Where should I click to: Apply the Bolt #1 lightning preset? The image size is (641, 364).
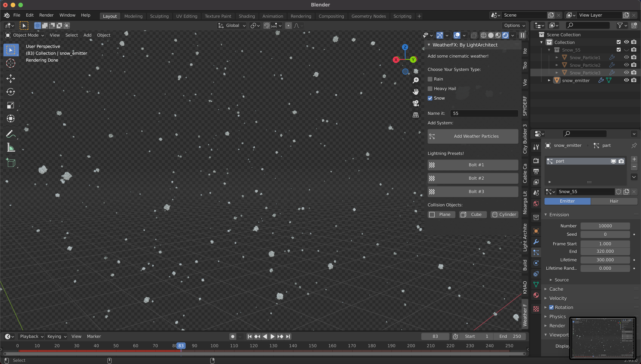(473, 165)
